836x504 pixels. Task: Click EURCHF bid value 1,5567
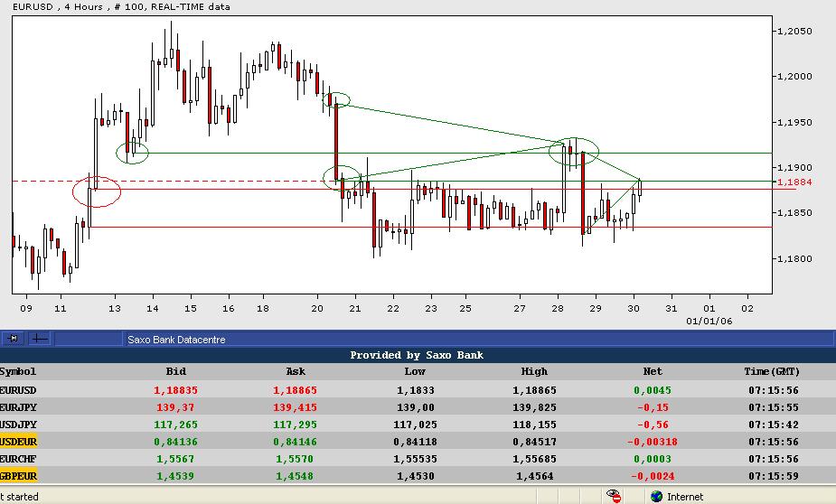click(175, 459)
